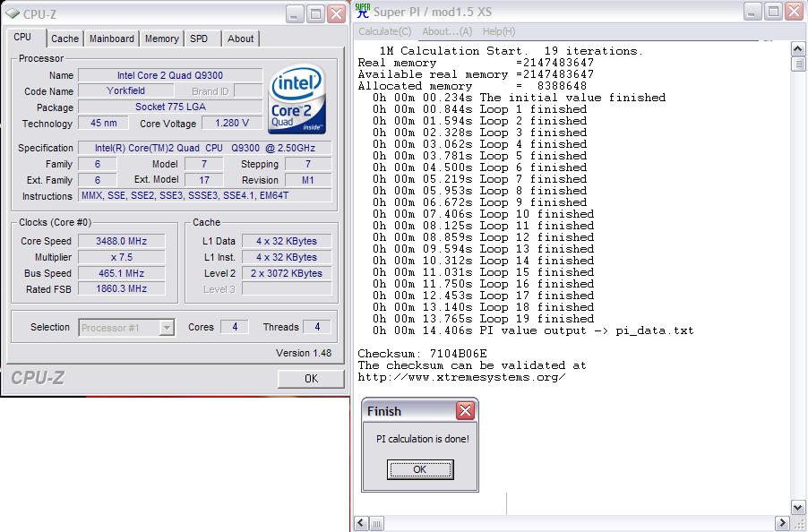Click the Package value Socket 775 LGA
808x532 pixels.
(x=170, y=107)
